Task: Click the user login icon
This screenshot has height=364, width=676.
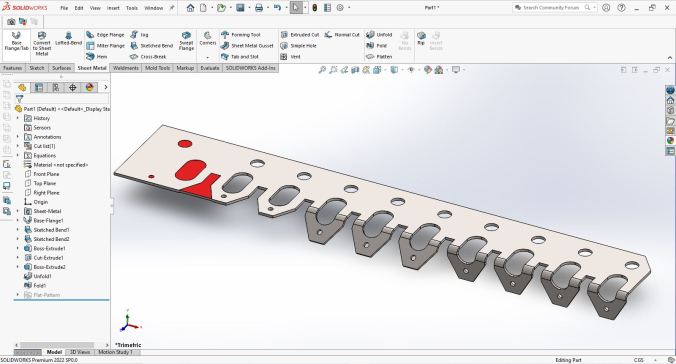Action: click(x=606, y=8)
